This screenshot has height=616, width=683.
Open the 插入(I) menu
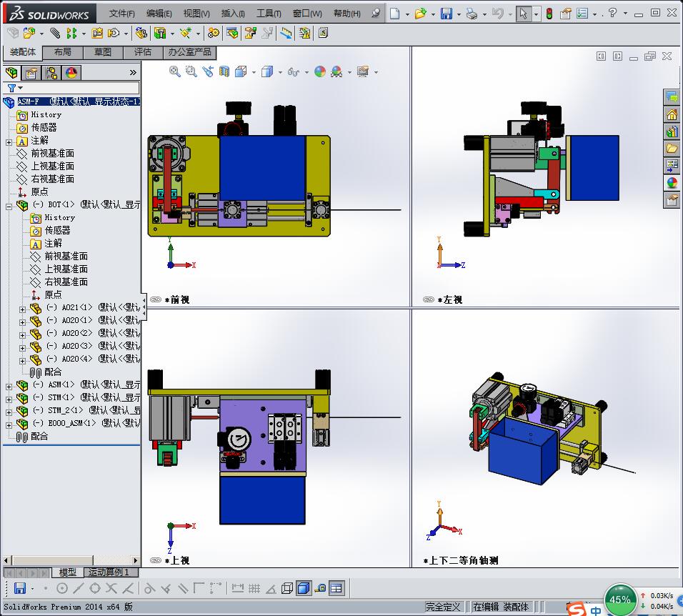pyautogui.click(x=233, y=14)
